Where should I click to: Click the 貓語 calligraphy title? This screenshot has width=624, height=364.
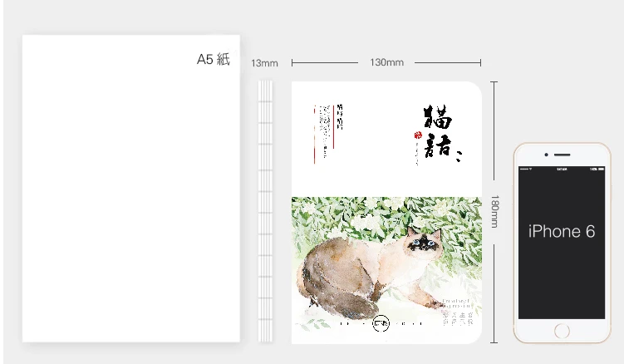[x=442, y=133]
